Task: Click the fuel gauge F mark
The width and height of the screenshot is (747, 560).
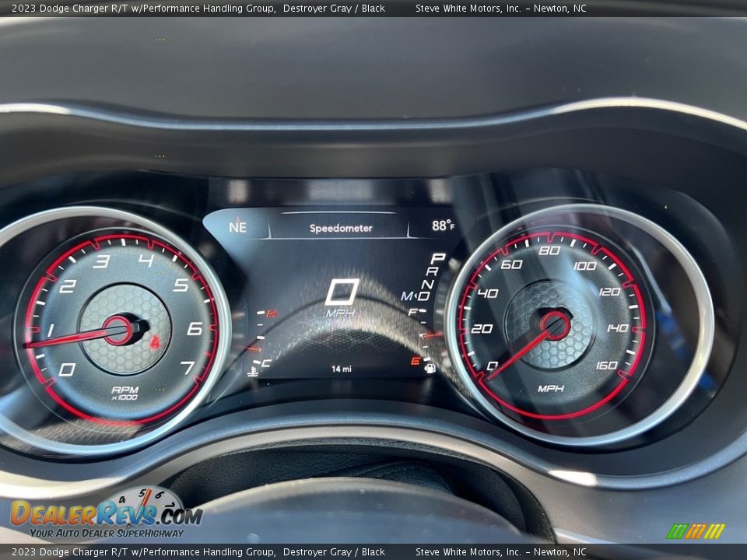Action: (412, 313)
